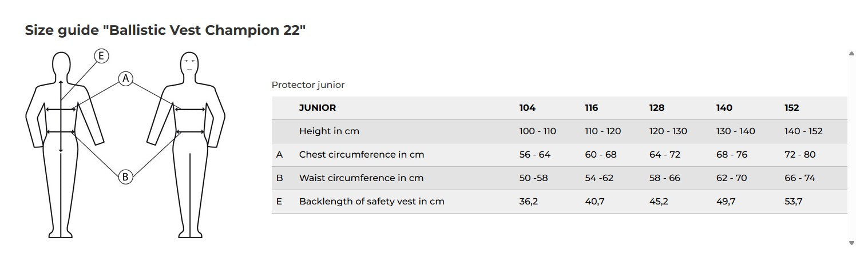Image resolution: width=868 pixels, height=257 pixels.
Task: Click Waist circumference in cm row label
Action: 361,178
